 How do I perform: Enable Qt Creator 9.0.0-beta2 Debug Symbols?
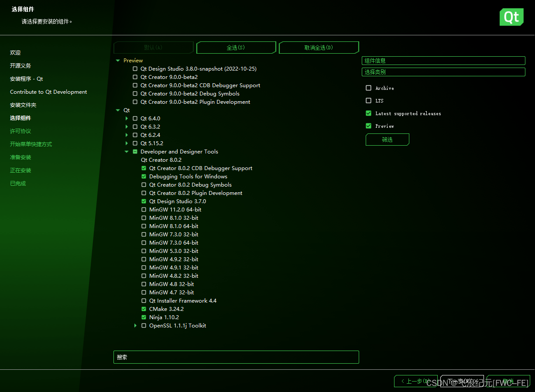(x=135, y=94)
